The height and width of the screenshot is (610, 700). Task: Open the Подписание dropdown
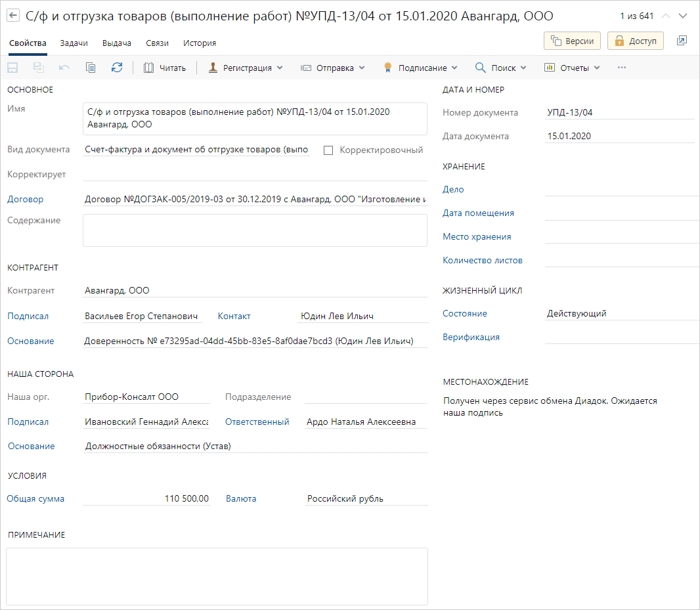[x=420, y=68]
